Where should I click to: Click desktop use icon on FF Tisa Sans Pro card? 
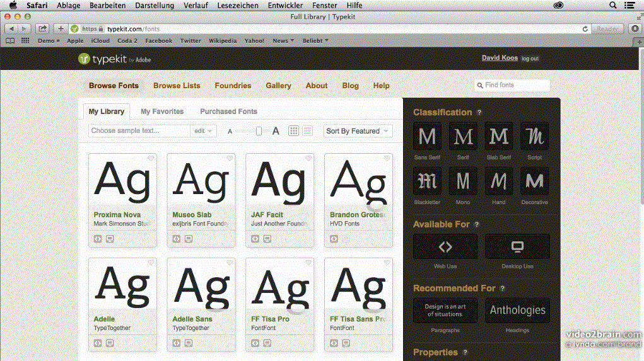(x=346, y=343)
